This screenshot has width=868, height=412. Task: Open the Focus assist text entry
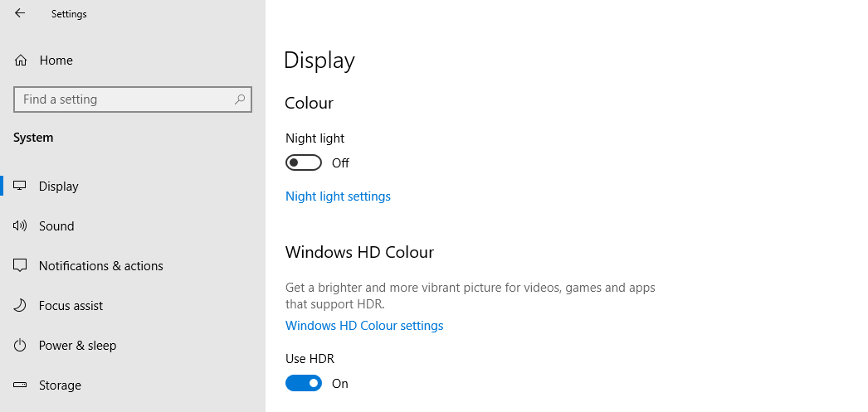coord(71,306)
